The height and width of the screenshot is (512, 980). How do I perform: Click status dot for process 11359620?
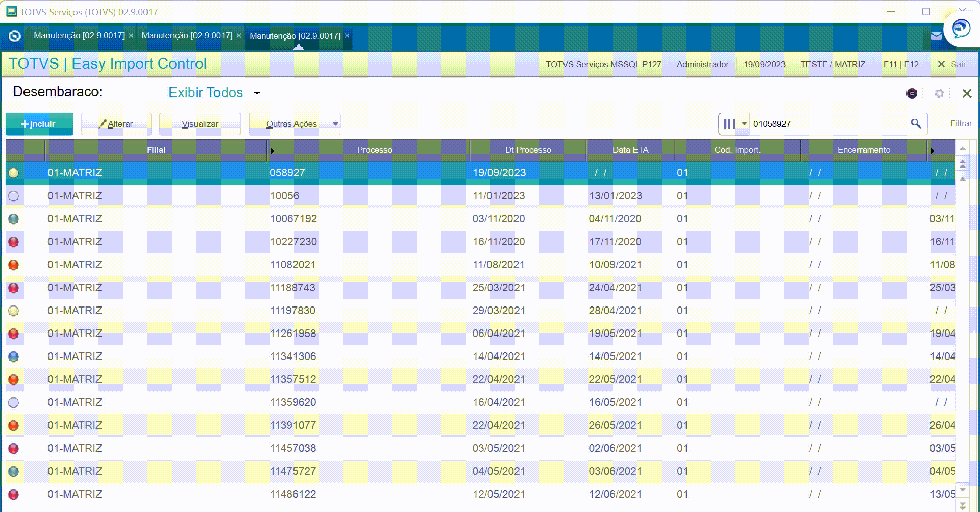pyautogui.click(x=14, y=402)
